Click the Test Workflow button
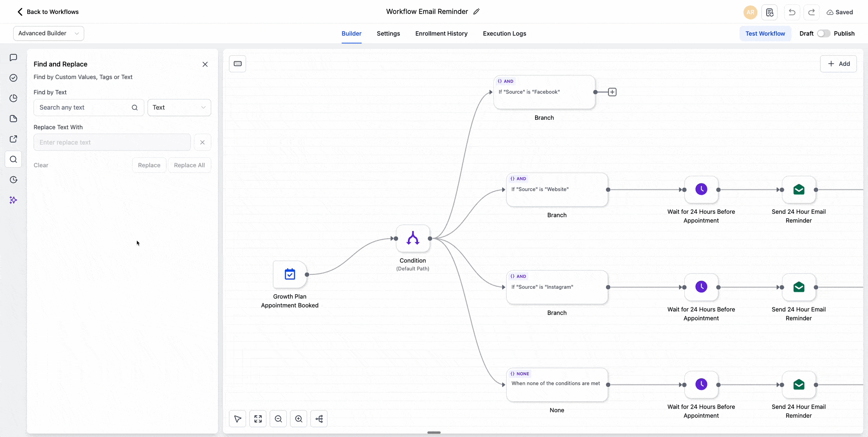The height and width of the screenshot is (437, 868). point(765,33)
